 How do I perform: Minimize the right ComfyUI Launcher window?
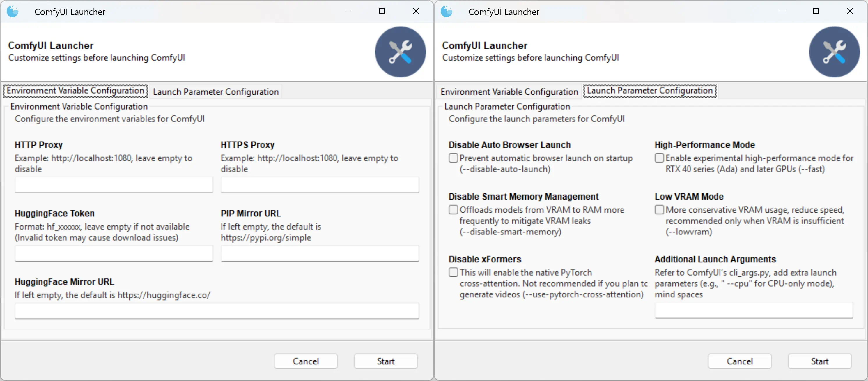(x=782, y=11)
